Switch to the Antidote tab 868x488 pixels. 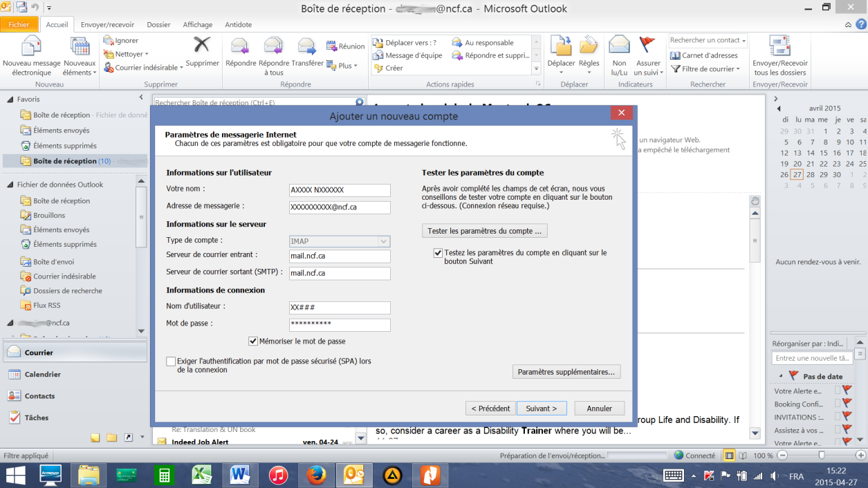point(239,24)
